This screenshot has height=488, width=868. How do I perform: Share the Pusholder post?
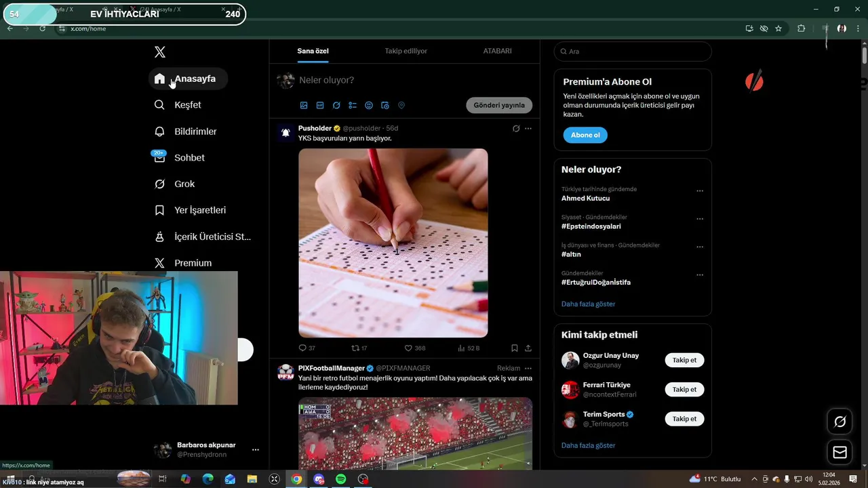click(528, 348)
